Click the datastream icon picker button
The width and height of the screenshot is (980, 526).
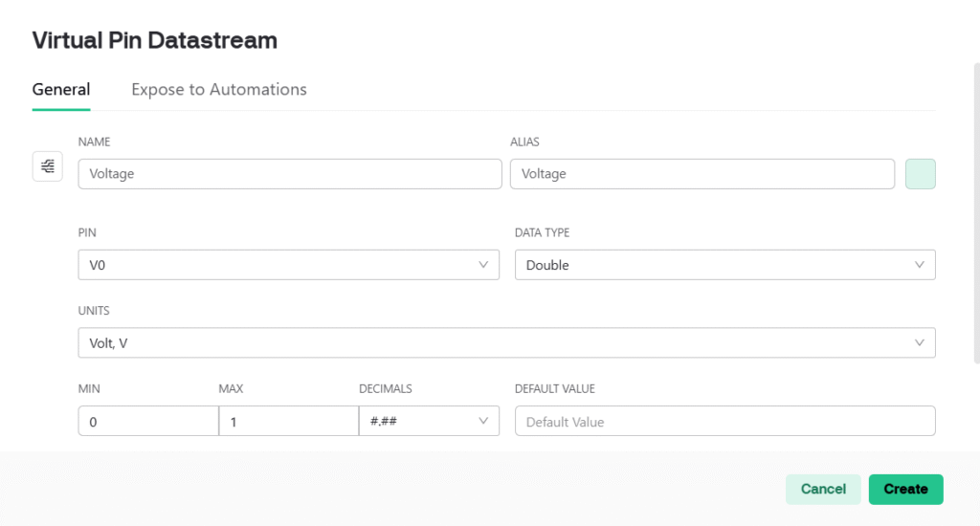48,166
